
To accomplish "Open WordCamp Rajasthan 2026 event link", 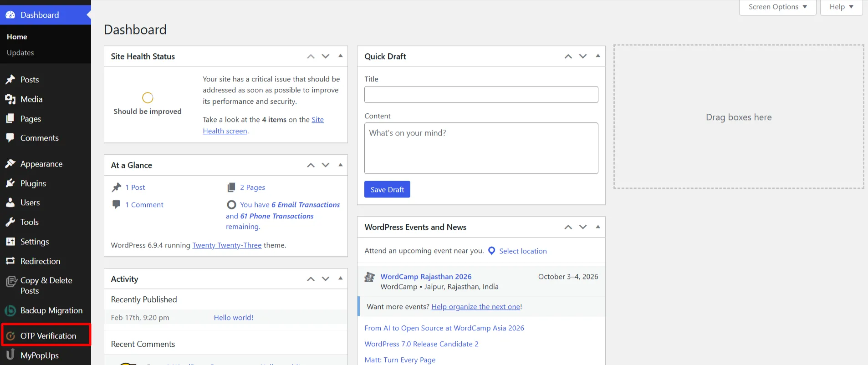I will (x=426, y=277).
